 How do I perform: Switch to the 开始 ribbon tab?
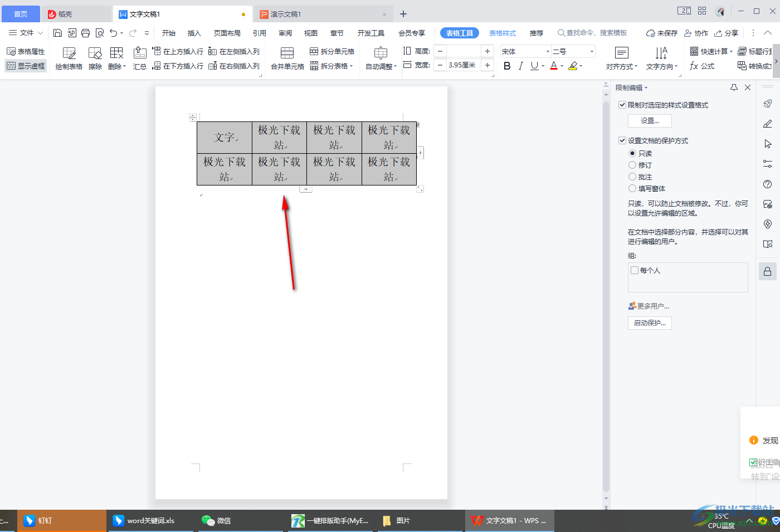click(x=169, y=33)
